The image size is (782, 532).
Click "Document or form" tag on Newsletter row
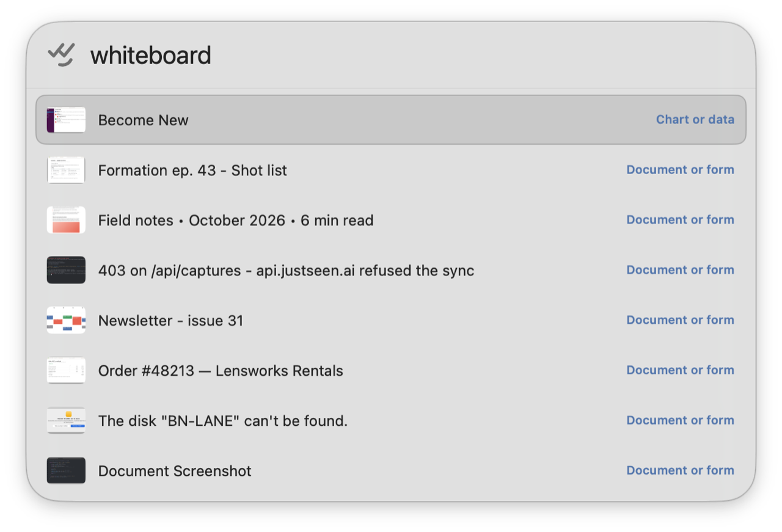tap(681, 320)
